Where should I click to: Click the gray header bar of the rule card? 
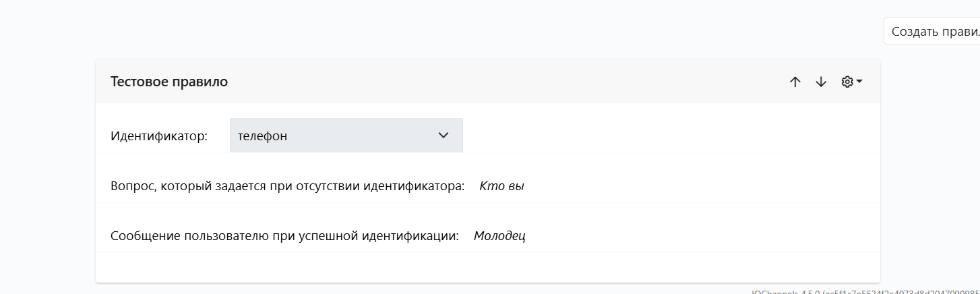click(488, 82)
